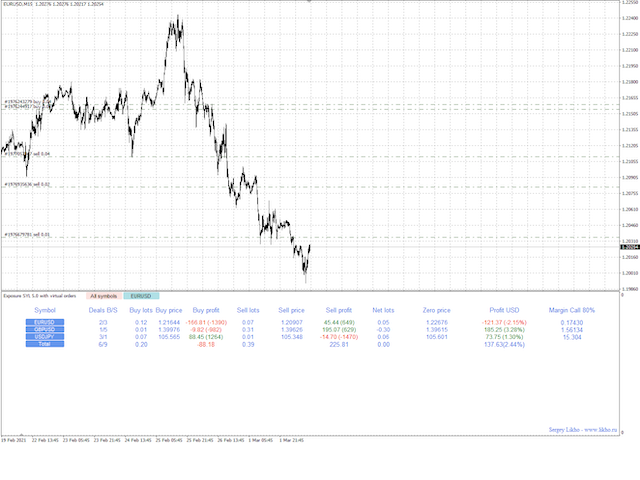Image resolution: width=640 pixels, height=480 pixels.
Task: Select the All symbols tab
Action: (x=104, y=296)
